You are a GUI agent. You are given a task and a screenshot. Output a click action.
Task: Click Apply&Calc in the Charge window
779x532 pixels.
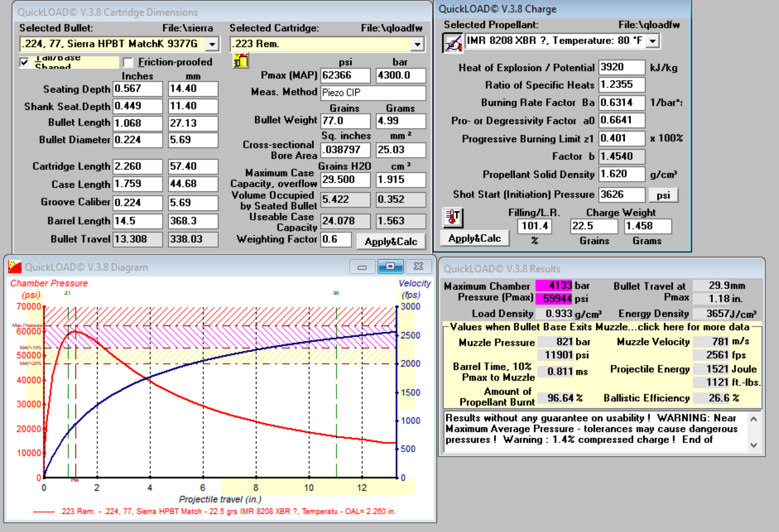coord(474,238)
